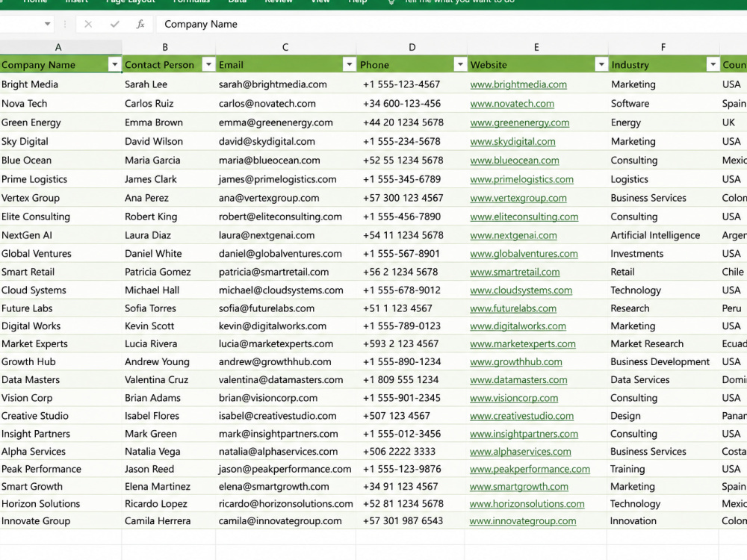Viewport: 747px width, 560px height.
Task: Select the cell Innovate Group
Action: (x=61, y=521)
